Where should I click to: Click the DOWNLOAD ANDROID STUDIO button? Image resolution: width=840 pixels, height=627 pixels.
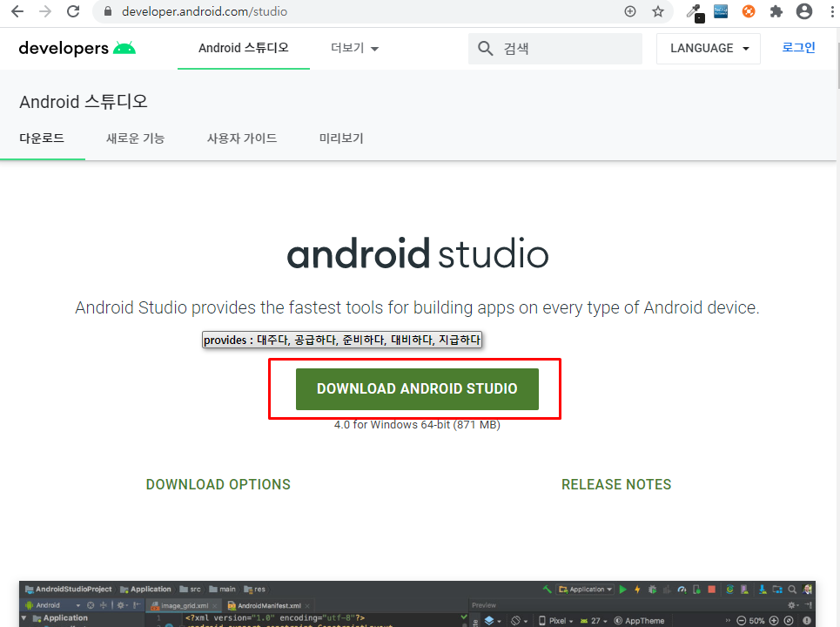pos(417,389)
